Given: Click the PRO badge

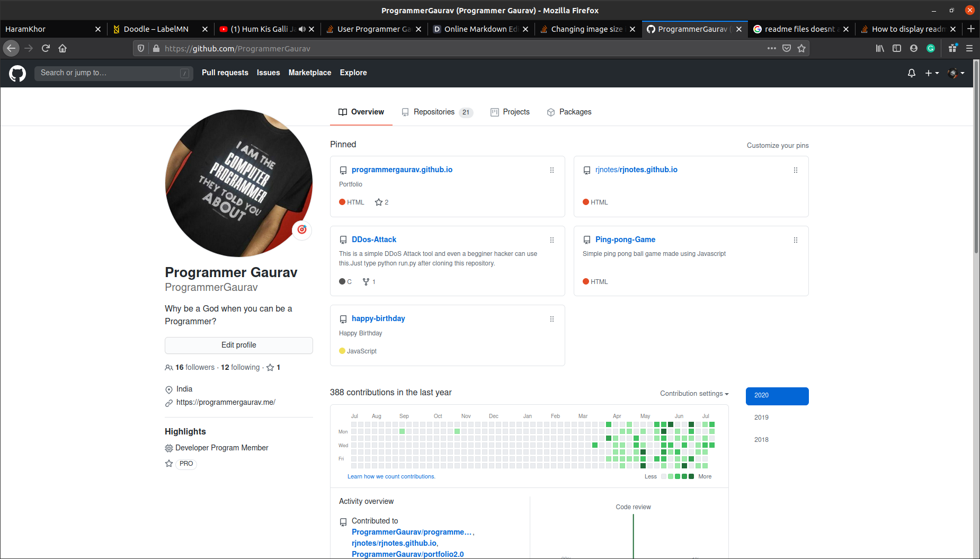Looking at the screenshot, I should [186, 464].
